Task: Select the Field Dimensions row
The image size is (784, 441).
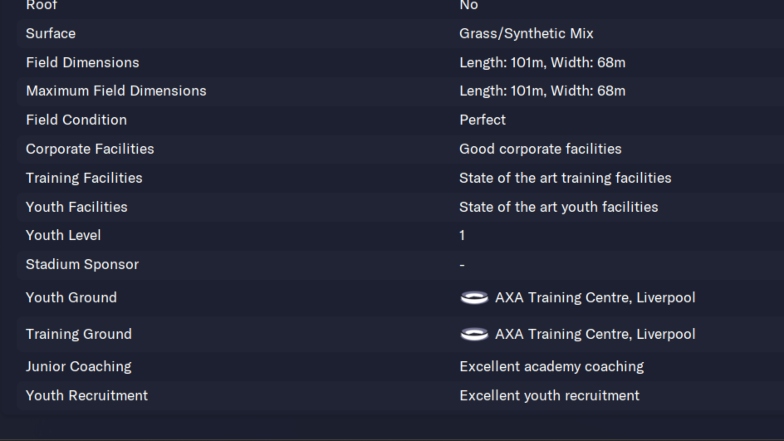Action: tap(400, 62)
